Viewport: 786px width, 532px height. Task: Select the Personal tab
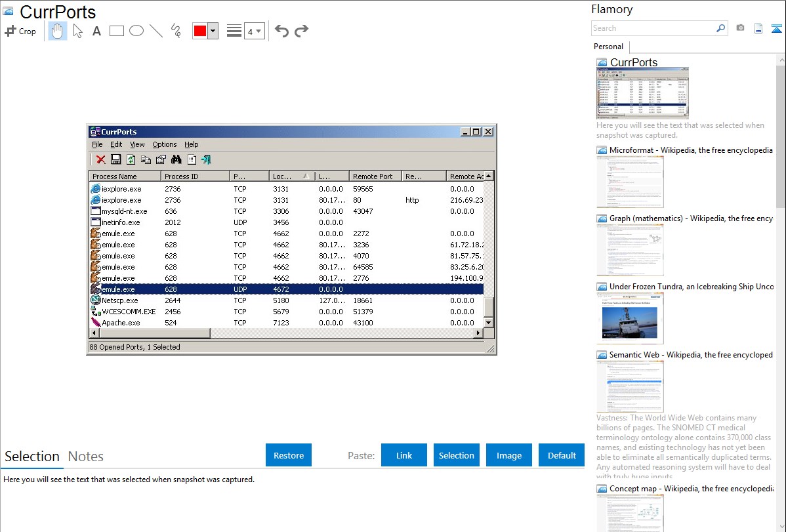[609, 47]
